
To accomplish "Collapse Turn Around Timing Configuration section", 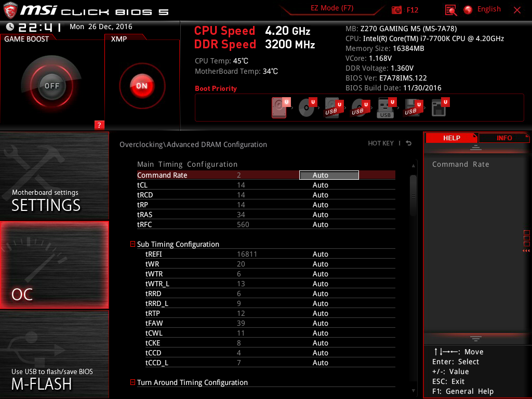I will click(132, 382).
